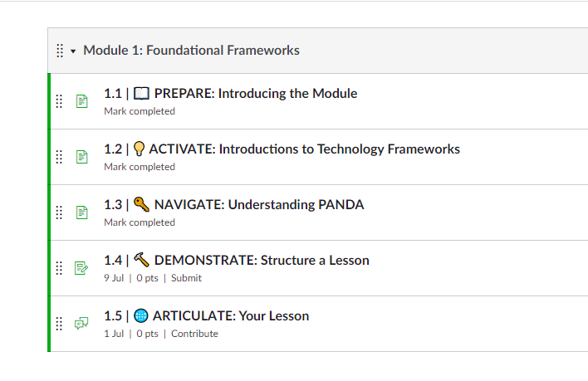Click the page icon for item 1.2
The height and width of the screenshot is (381, 588).
click(x=81, y=157)
